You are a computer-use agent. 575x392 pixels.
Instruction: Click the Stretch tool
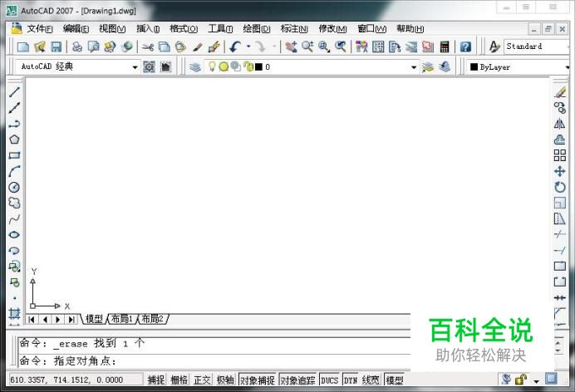559,219
